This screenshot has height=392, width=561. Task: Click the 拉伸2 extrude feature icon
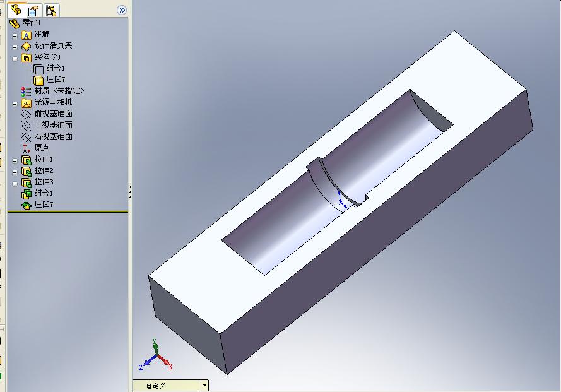click(x=27, y=172)
